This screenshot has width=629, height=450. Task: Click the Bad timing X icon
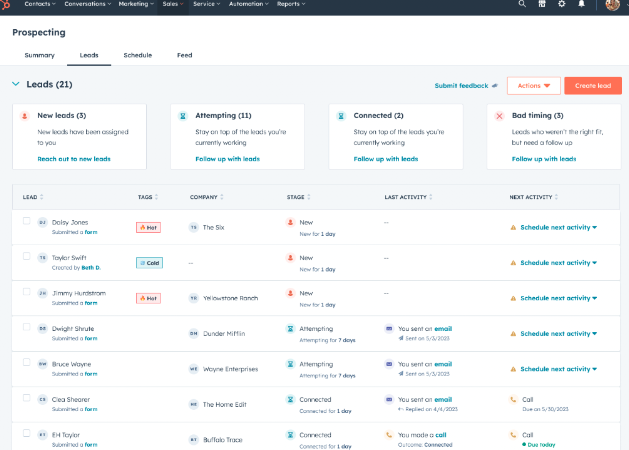pyautogui.click(x=499, y=116)
